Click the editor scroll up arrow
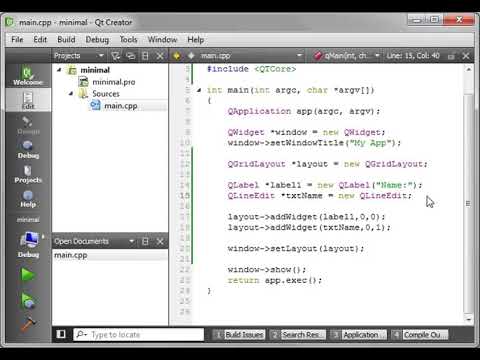The height and width of the screenshot is (360, 480). coord(468,69)
